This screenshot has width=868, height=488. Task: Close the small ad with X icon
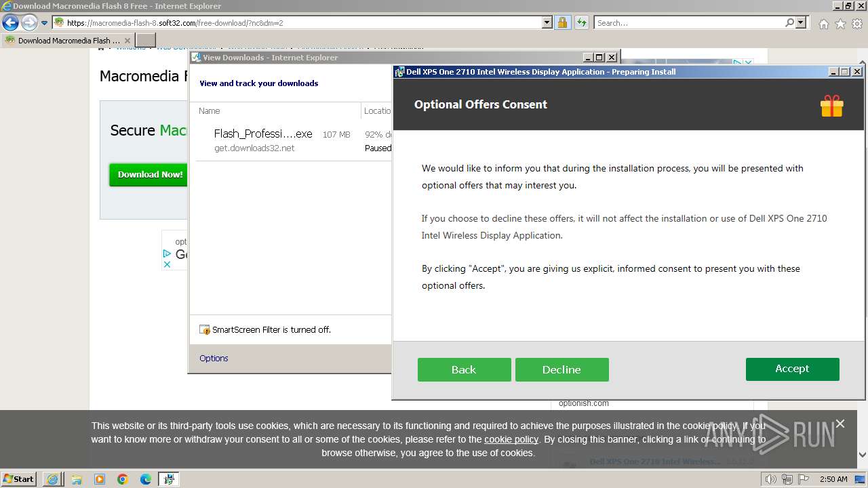point(167,264)
